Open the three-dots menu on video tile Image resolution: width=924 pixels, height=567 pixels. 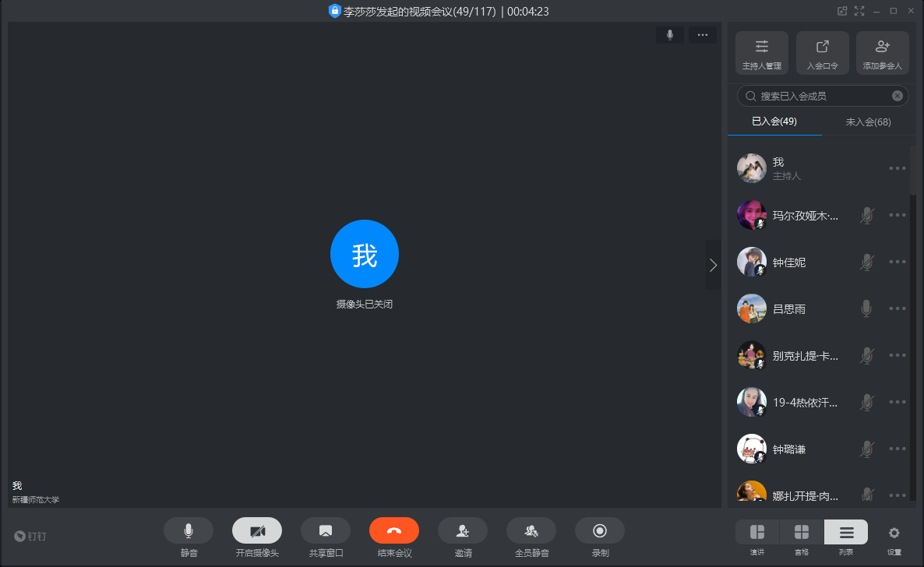tap(702, 35)
